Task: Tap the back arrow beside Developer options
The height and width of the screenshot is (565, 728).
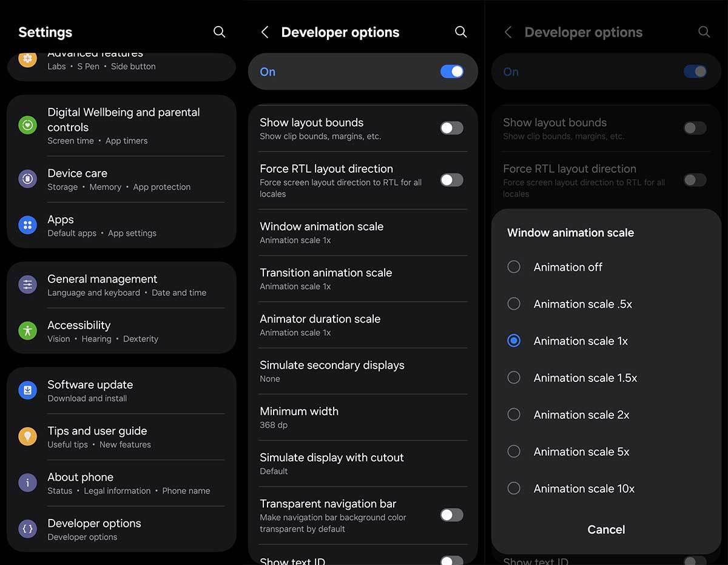Action: pos(265,32)
